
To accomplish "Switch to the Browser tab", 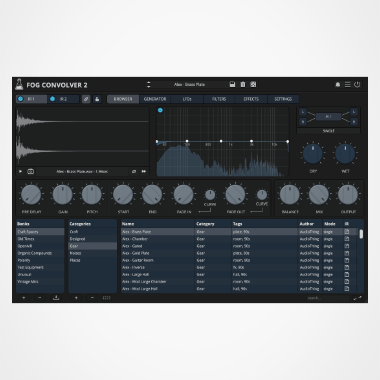I will point(123,99).
